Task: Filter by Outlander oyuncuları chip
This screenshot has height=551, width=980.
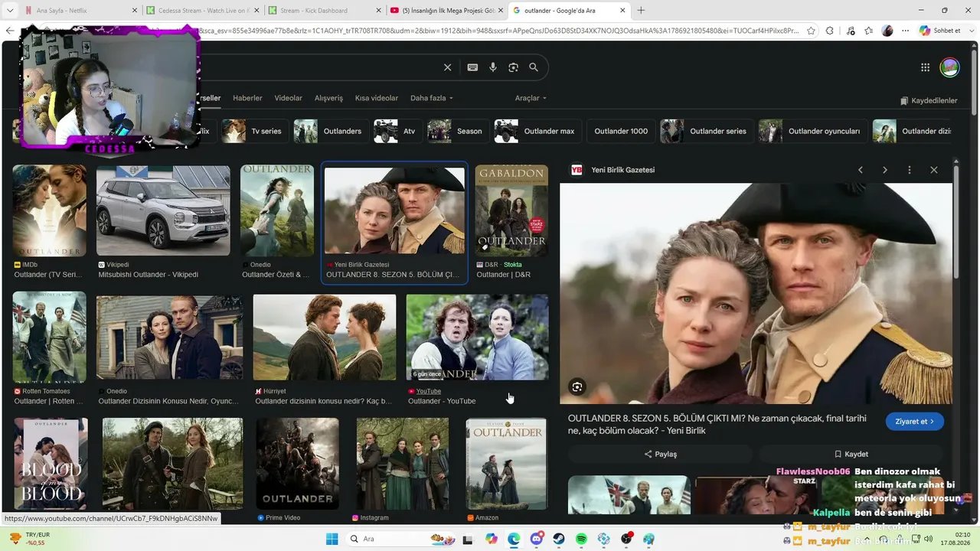Action: 813,131
